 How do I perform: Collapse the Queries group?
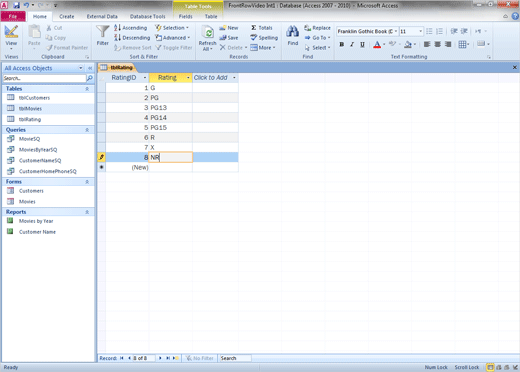pos(87,130)
